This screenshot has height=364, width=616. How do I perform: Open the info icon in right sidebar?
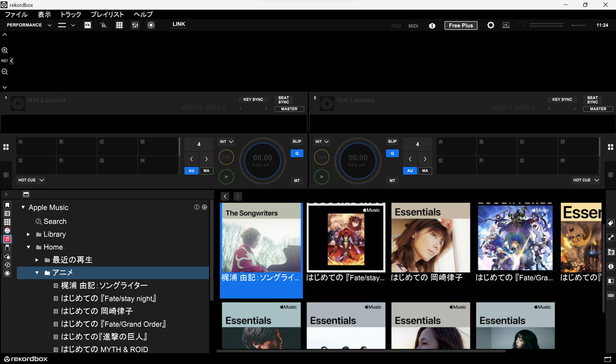point(611,267)
